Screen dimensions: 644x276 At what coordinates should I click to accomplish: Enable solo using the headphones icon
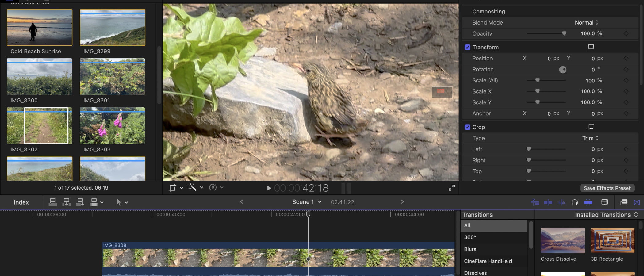coord(575,202)
